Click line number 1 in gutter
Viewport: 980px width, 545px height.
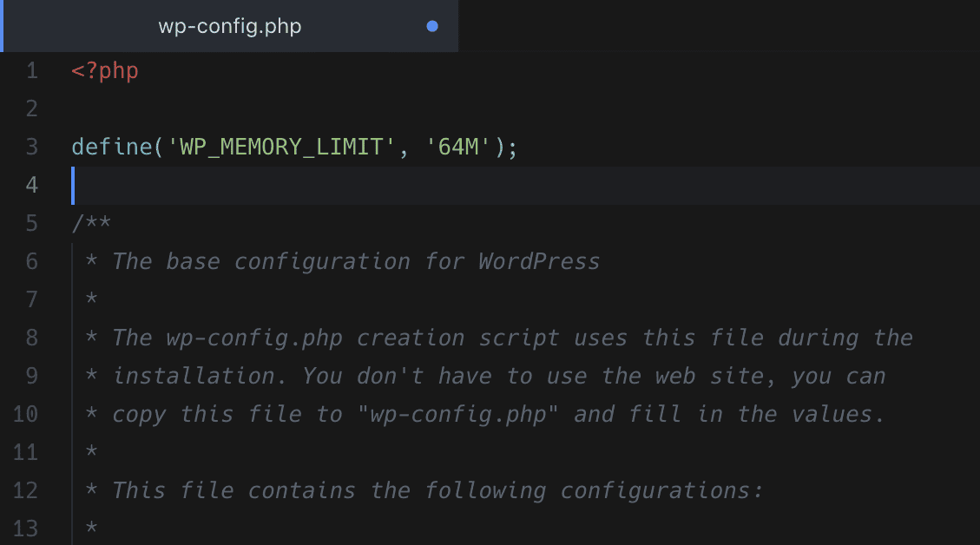point(32,70)
